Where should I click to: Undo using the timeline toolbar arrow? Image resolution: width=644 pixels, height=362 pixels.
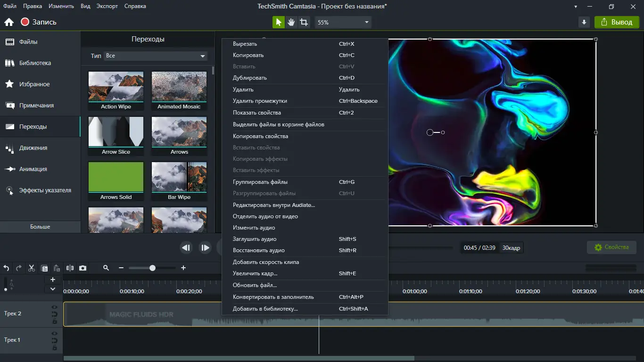(x=6, y=268)
